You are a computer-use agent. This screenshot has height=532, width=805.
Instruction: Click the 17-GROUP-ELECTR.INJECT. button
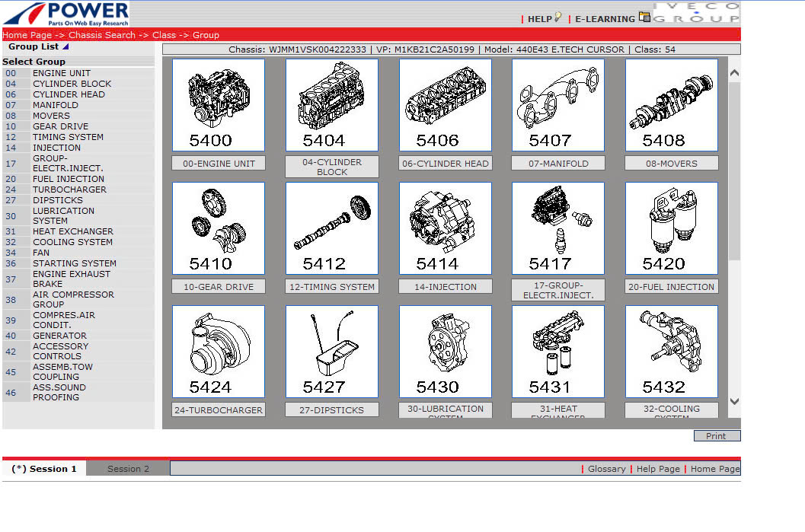coord(558,290)
